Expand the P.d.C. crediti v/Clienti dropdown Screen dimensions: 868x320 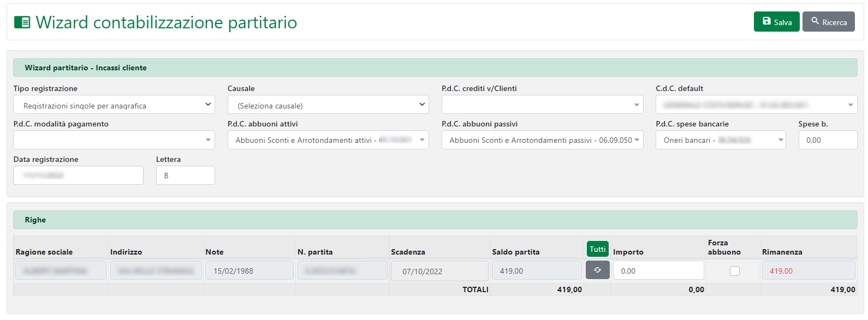(x=542, y=105)
